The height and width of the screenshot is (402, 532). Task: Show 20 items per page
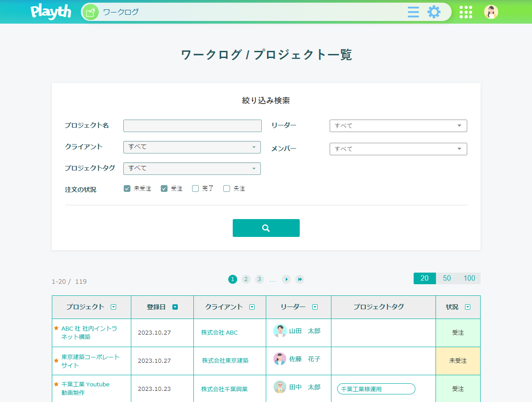tap(424, 278)
